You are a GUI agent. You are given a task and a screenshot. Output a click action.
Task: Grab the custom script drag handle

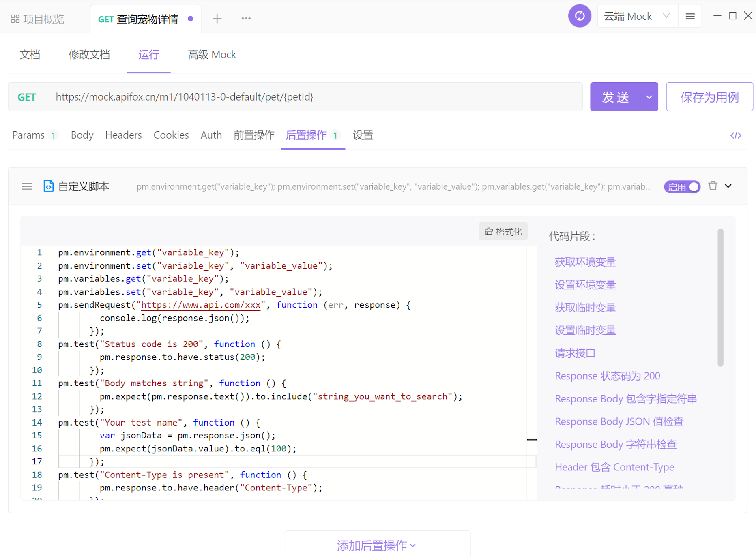tap(27, 186)
